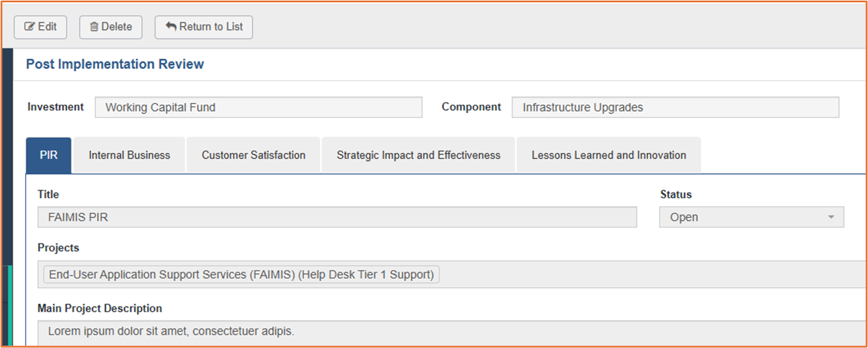Open the Internal Business tab
Viewport: 868px width, 348px height.
129,155
